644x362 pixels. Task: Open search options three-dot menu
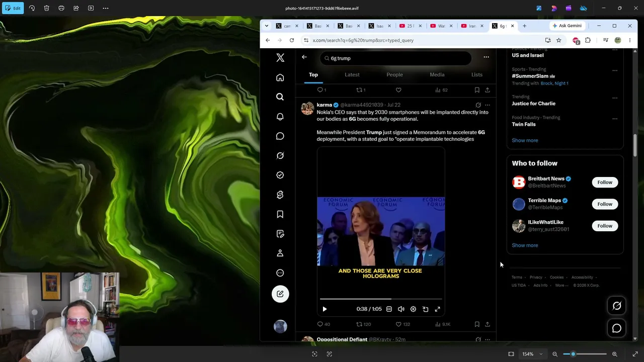click(486, 57)
